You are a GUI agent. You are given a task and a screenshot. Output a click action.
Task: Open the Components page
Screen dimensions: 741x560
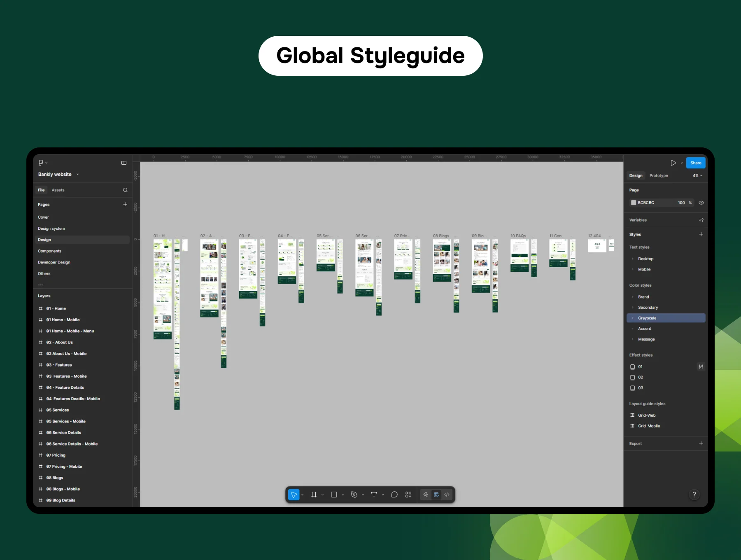[x=49, y=251]
